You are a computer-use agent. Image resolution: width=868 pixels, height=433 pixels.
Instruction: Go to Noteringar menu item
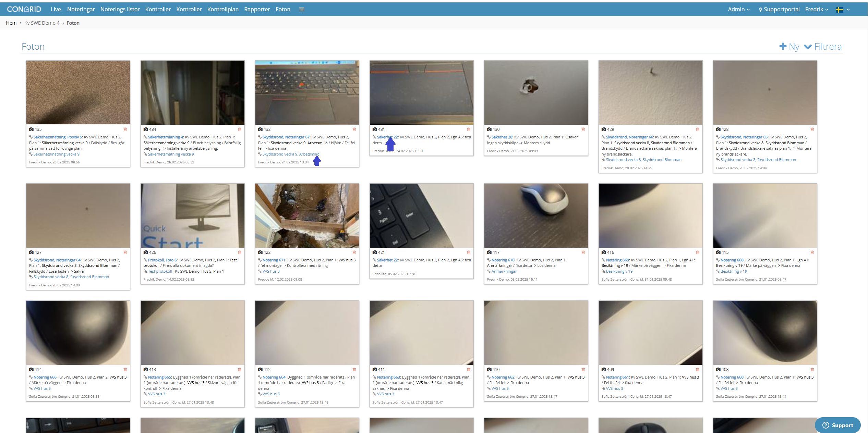(x=81, y=10)
